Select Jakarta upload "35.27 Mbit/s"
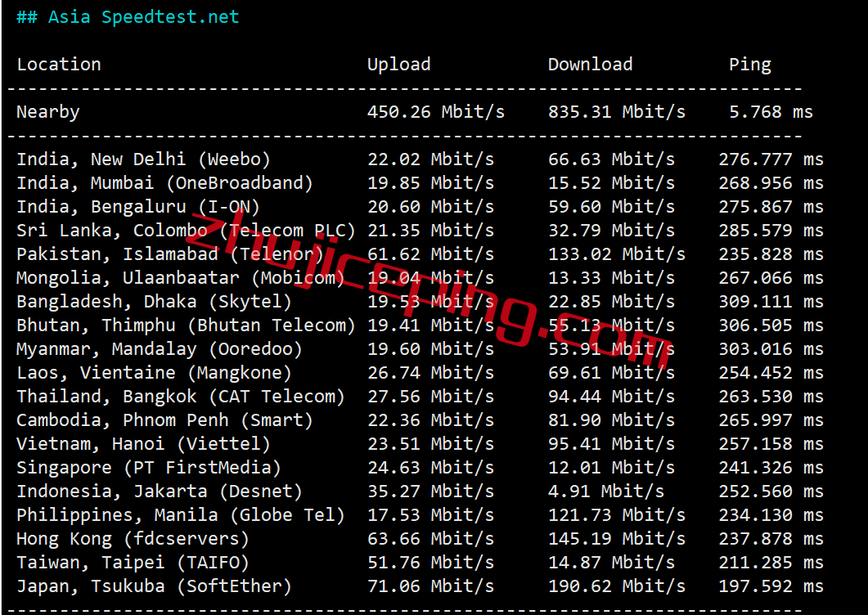The width and height of the screenshot is (868, 615). tap(430, 492)
